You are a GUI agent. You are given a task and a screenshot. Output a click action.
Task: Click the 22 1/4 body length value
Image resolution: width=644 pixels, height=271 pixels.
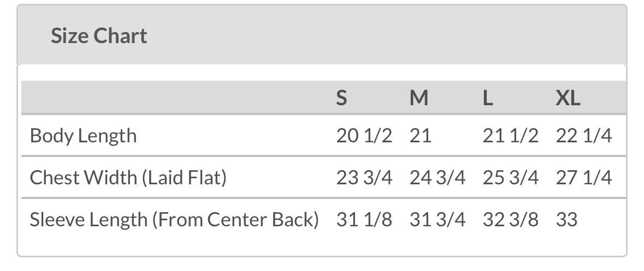click(x=583, y=135)
